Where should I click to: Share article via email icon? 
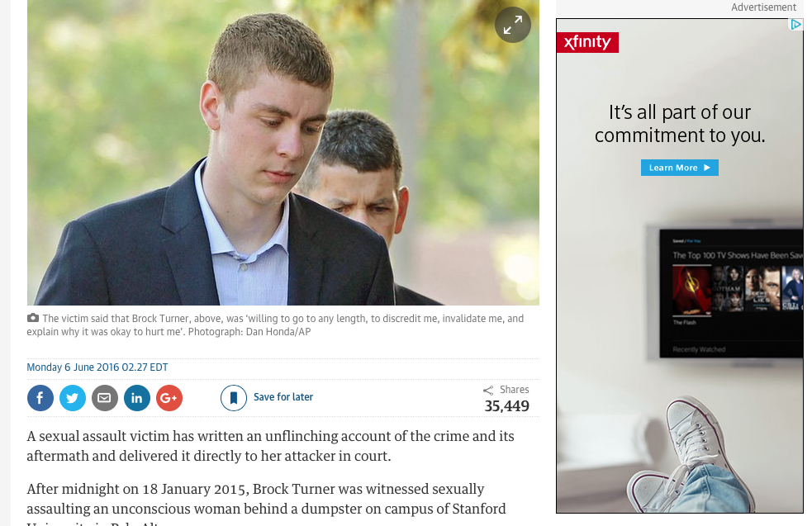105,398
